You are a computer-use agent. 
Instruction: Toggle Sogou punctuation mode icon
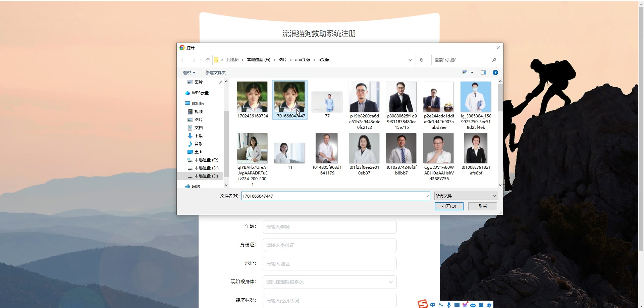click(x=441, y=305)
